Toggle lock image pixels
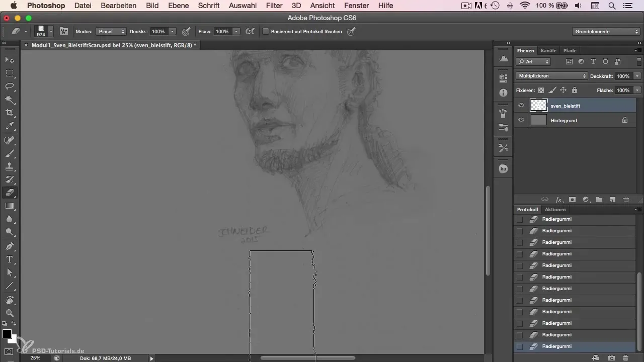 [x=552, y=90]
